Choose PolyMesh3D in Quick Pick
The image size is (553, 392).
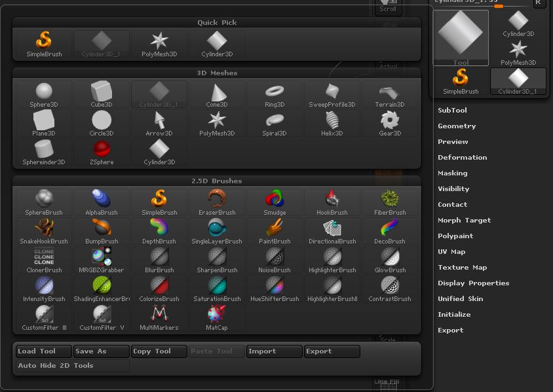tap(159, 44)
